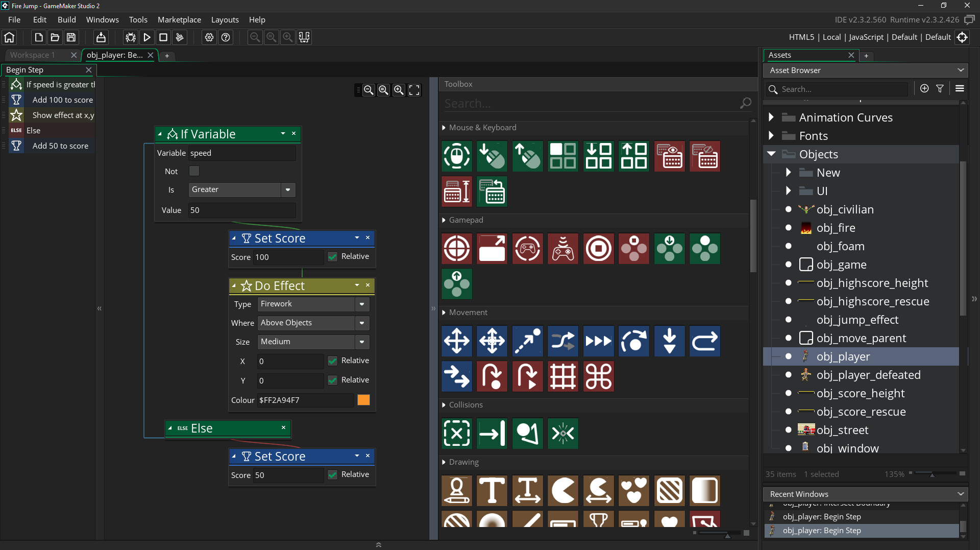Screen dimensions: 980x550
Task: Open the Marketplace menu
Action: [179, 19]
